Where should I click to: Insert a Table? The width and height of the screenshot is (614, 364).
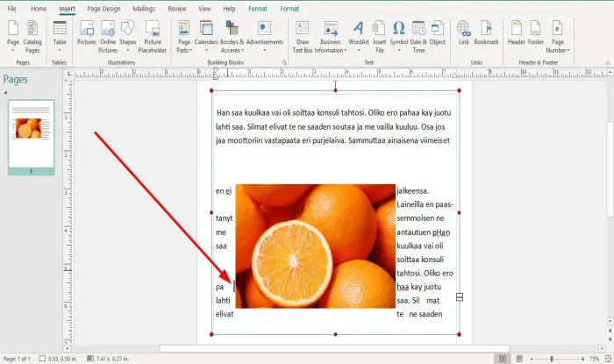tap(60, 37)
